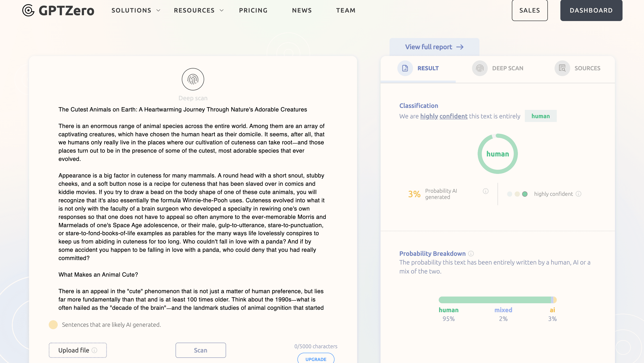Click info icon next to Probability AI generated
Viewport: 644px width, 363px height.
point(485,191)
